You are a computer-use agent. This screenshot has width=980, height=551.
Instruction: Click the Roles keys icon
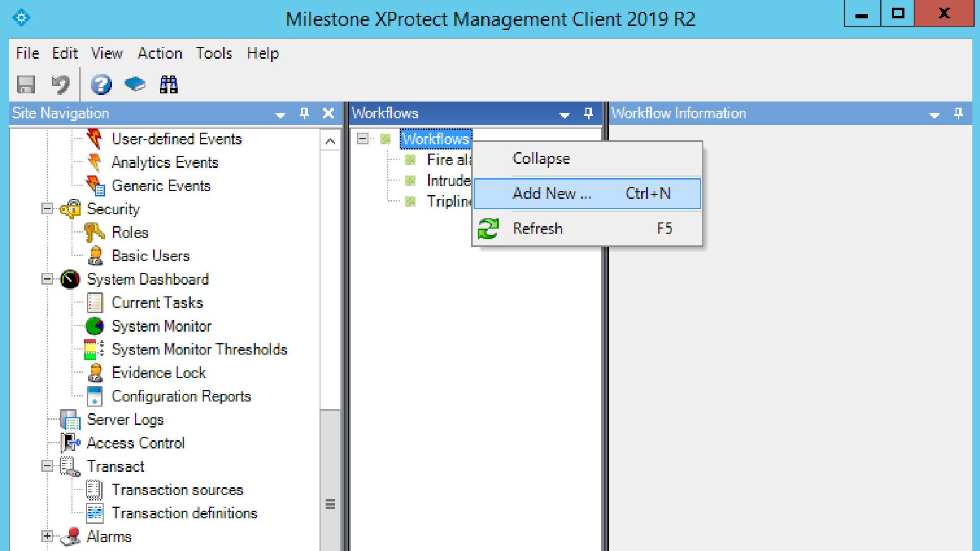pos(95,233)
